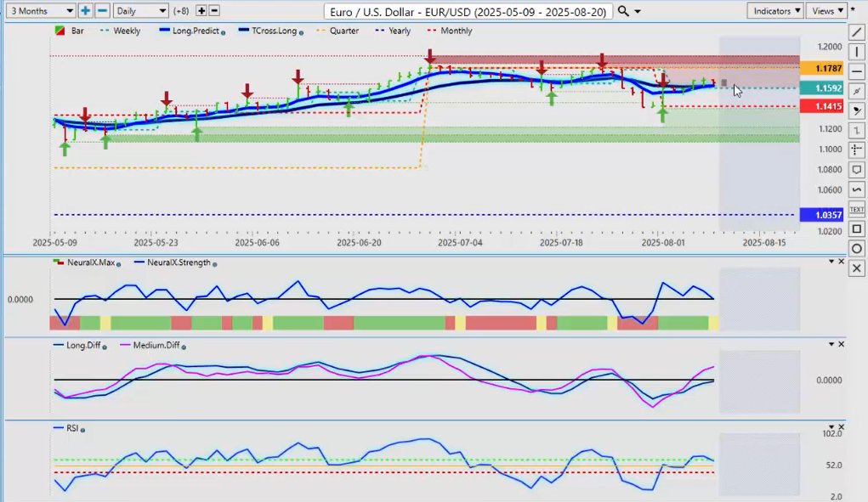
Task: Toggle Long.Predict indicator in the legend
Action: [192, 31]
